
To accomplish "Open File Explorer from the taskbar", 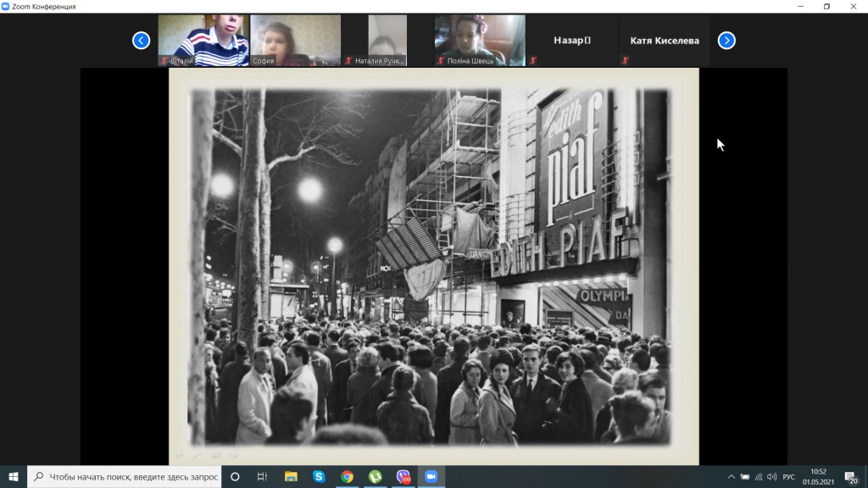I will point(291,476).
